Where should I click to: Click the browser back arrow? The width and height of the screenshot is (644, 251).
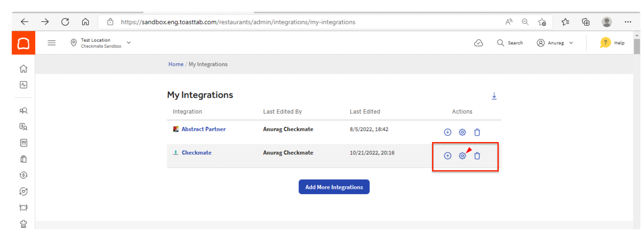point(25,22)
